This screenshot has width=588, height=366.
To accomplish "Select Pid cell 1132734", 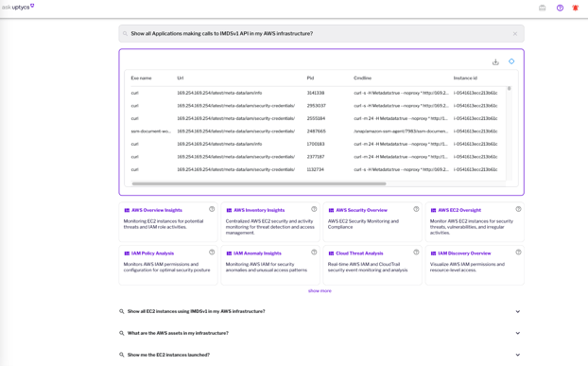I will click(x=315, y=169).
